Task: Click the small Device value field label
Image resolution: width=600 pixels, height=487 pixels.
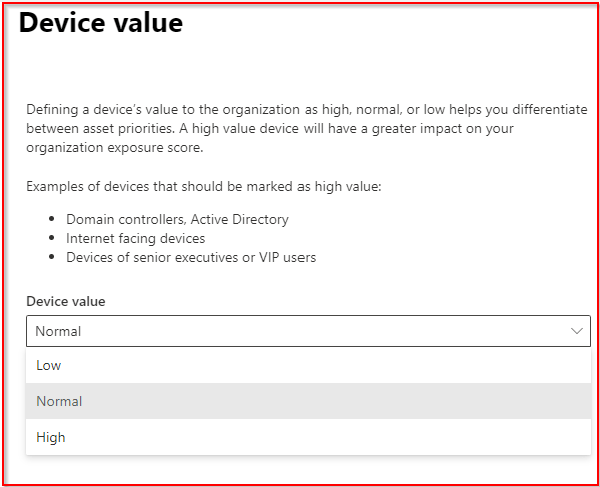Action: [x=65, y=301]
